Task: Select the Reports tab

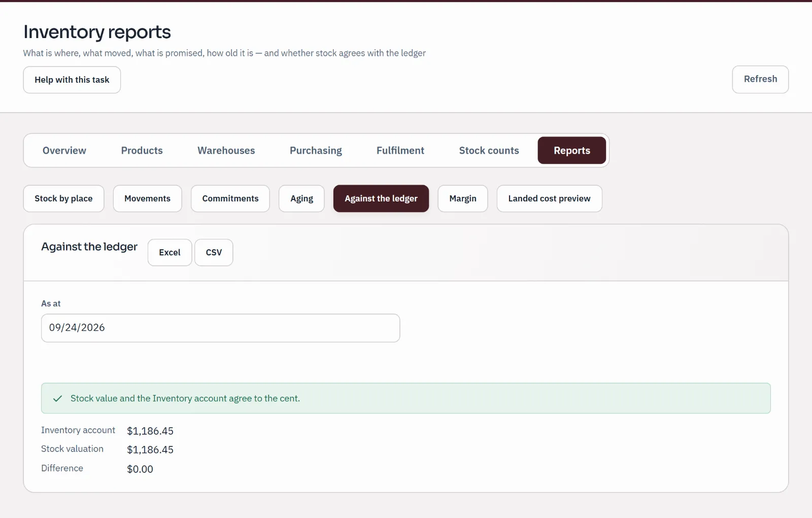Action: click(571, 151)
